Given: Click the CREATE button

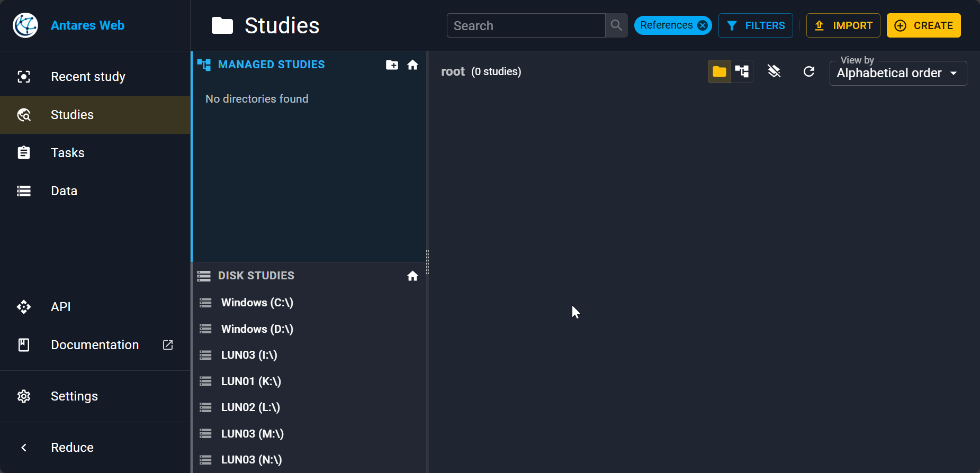Looking at the screenshot, I should pos(923,25).
